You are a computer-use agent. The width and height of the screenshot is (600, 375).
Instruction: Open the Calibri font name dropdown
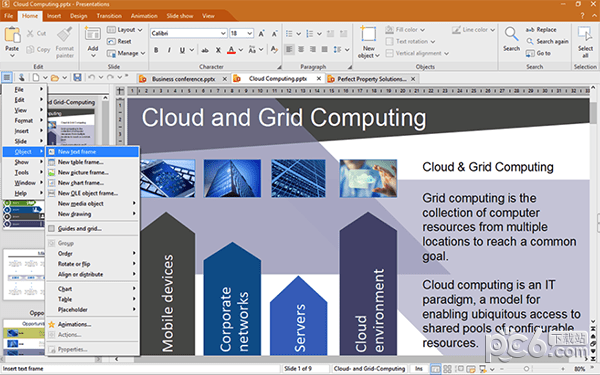point(189,33)
